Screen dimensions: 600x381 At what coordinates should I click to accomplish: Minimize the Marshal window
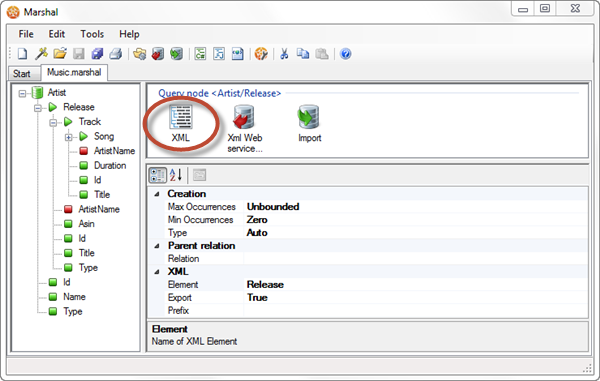coord(523,9)
